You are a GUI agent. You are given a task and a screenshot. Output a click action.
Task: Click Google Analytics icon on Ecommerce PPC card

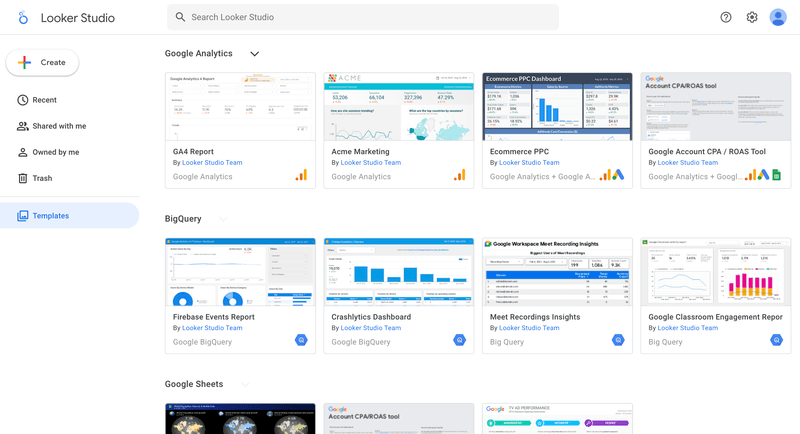[605, 175]
